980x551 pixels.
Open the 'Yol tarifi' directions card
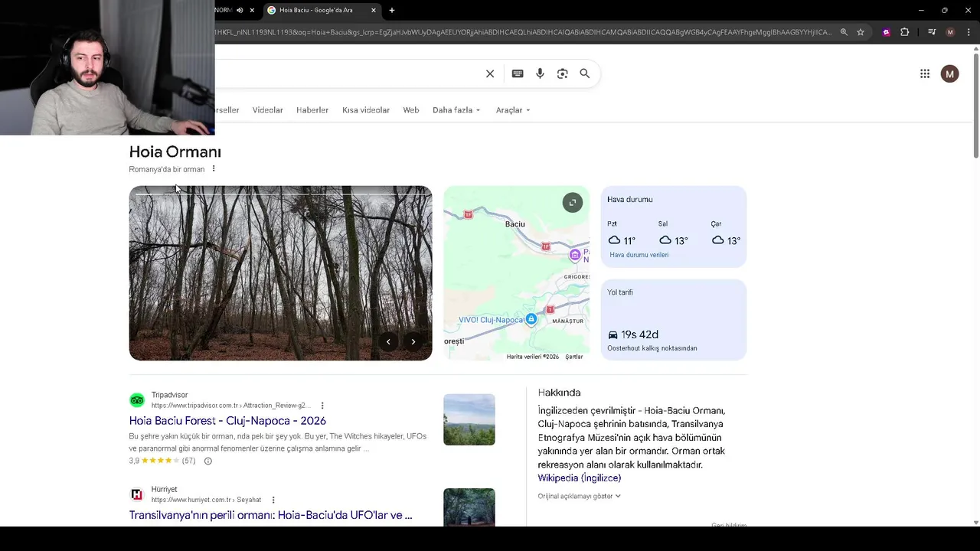click(674, 320)
